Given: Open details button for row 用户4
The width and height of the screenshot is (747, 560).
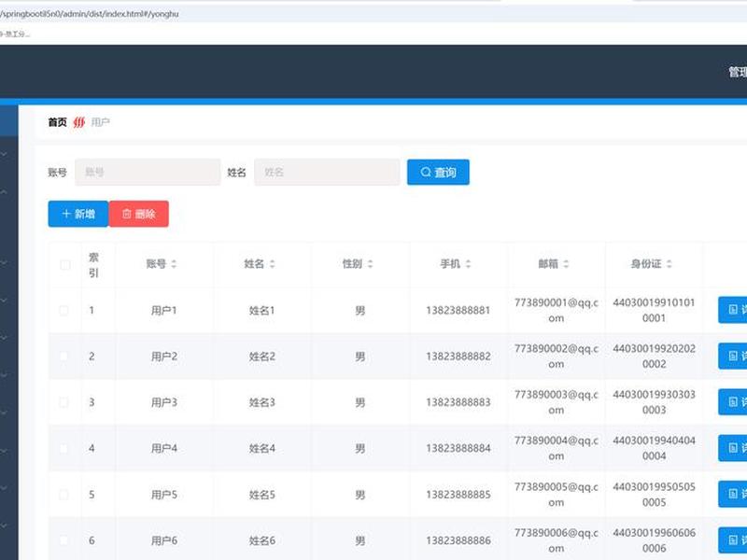Looking at the screenshot, I should 733,448.
